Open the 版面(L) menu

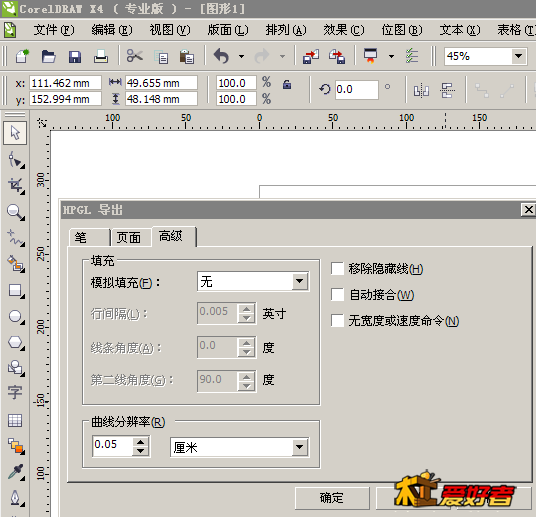click(228, 30)
